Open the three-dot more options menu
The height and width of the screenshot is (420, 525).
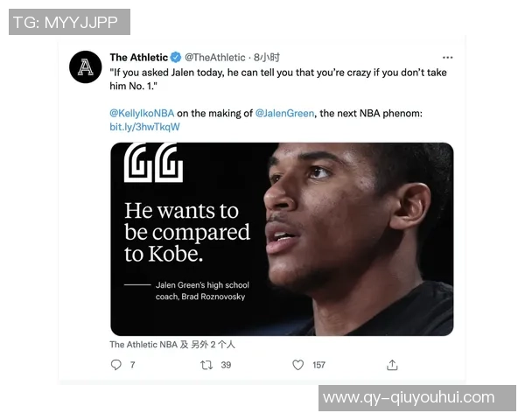[x=447, y=58]
